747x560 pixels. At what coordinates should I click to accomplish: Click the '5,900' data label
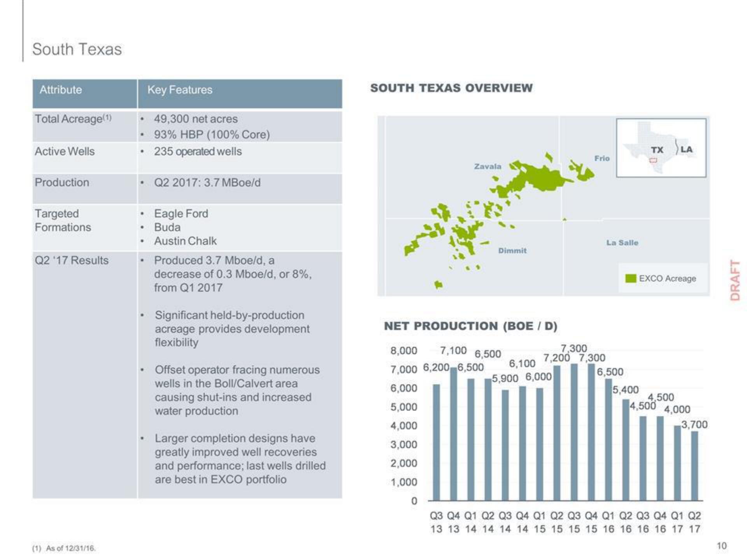coord(505,379)
